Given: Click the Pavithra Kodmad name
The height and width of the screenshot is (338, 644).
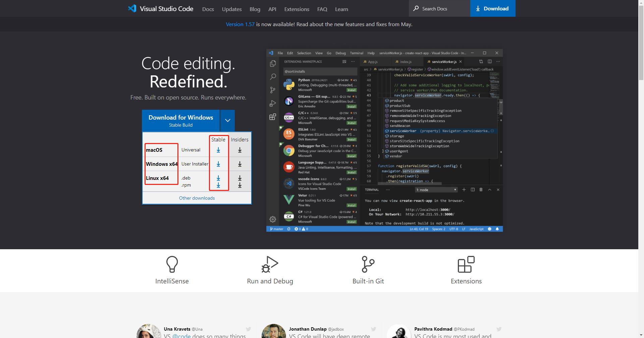Looking at the screenshot, I should click(433, 329).
